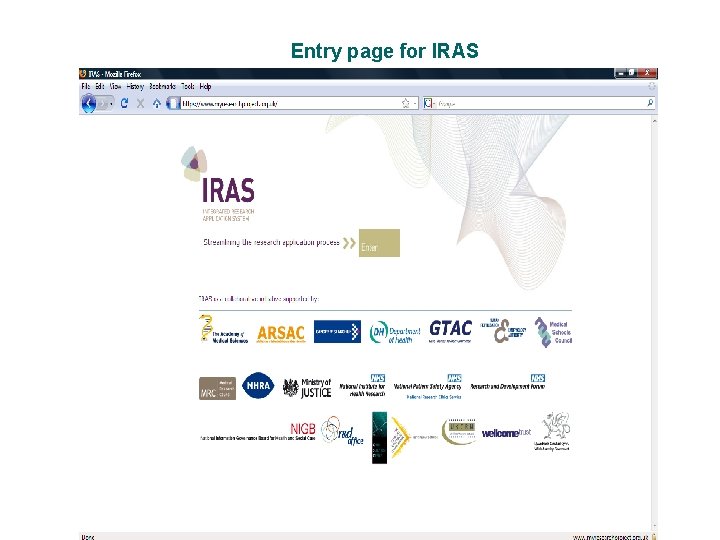Open the History menu
The height and width of the screenshot is (540, 720).
[135, 86]
